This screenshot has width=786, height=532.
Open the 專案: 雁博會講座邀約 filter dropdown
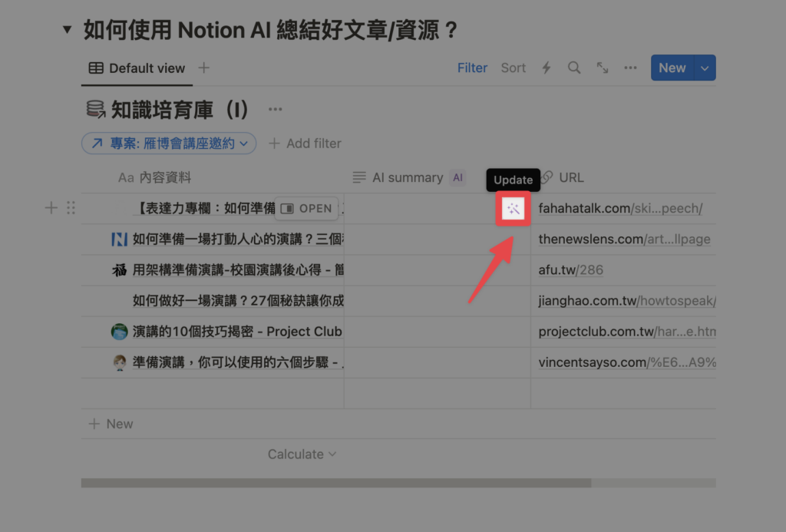[169, 144]
